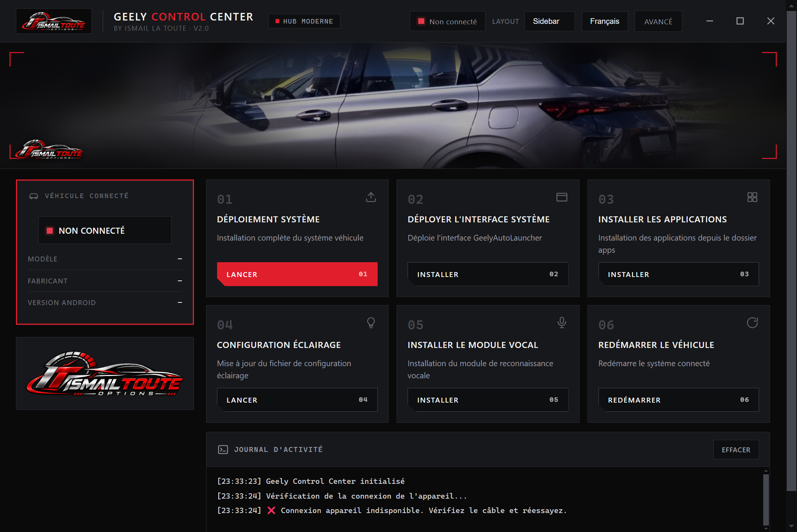Click the CONFIGURATION ÉCLAIRAGE title
797x532 pixels.
(x=279, y=345)
